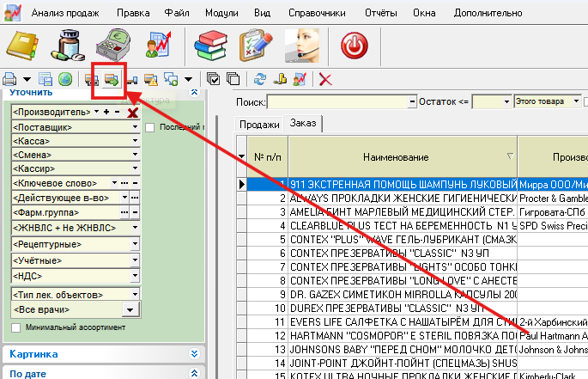Viewport: 588px width, 379px height.
Task: Open the Учётные dropdown
Action: click(135, 260)
